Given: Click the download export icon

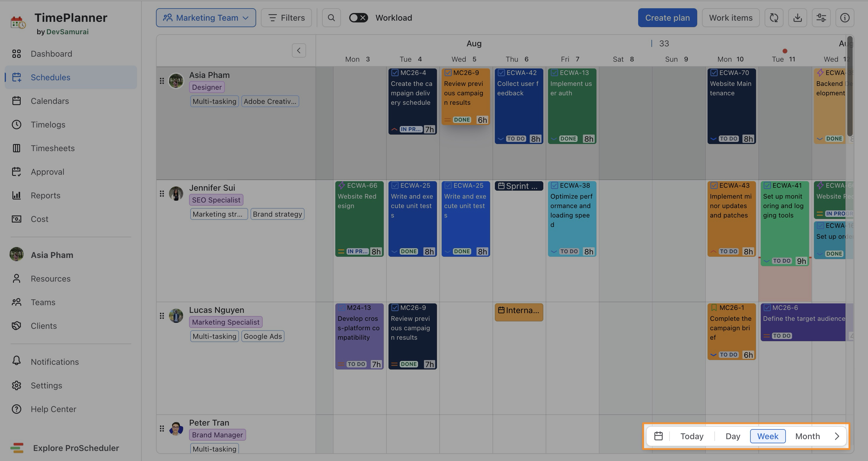Looking at the screenshot, I should (x=798, y=18).
